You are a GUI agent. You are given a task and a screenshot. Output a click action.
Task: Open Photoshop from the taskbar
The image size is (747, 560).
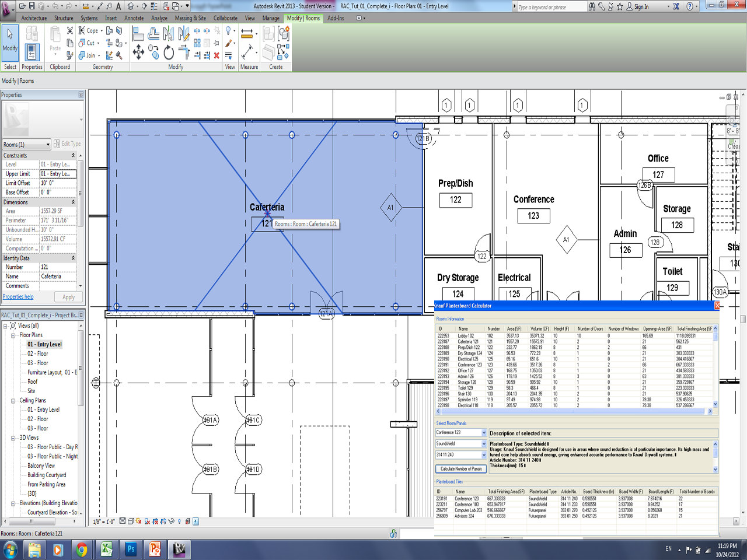(131, 549)
